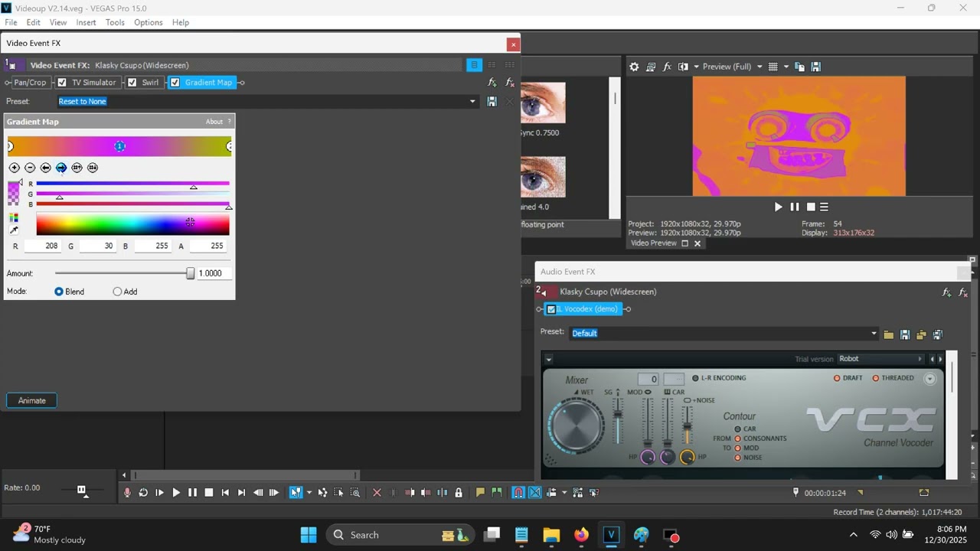This screenshot has width=980, height=551.
Task: Toggle the THREADED option in Vocodex
Action: (876, 378)
